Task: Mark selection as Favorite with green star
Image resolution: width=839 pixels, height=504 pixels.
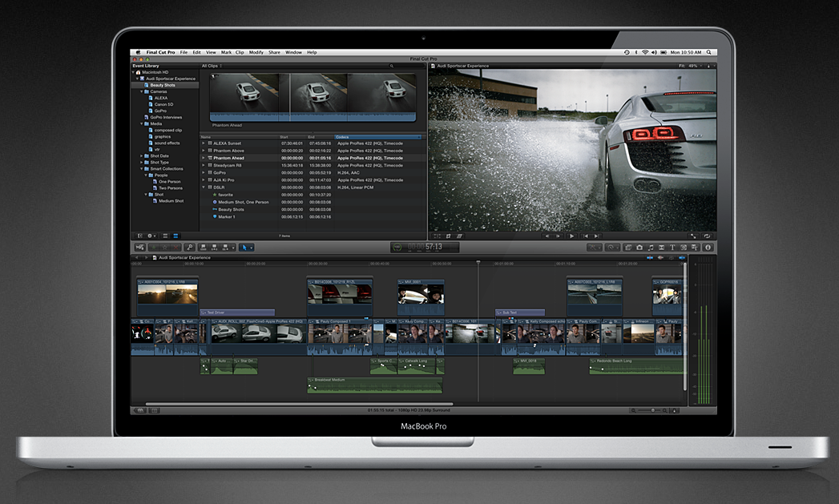Action: click(x=154, y=247)
